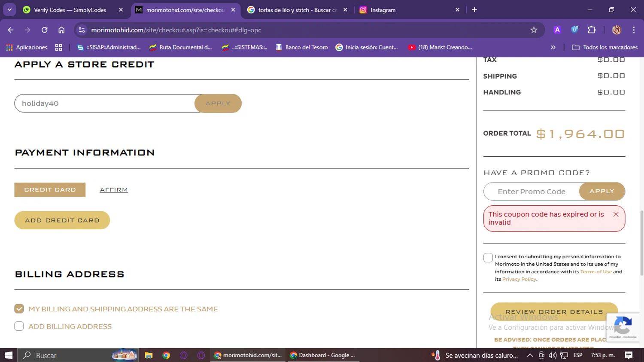Dismiss the expired coupon error message

click(616, 214)
